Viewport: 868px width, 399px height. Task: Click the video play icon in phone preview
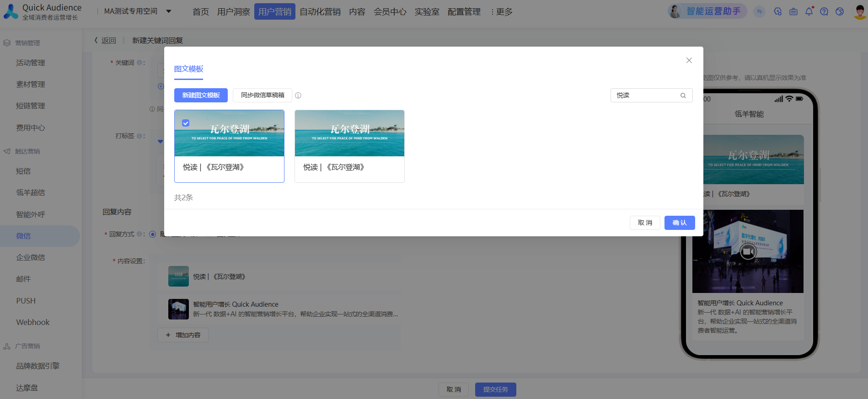point(748,251)
